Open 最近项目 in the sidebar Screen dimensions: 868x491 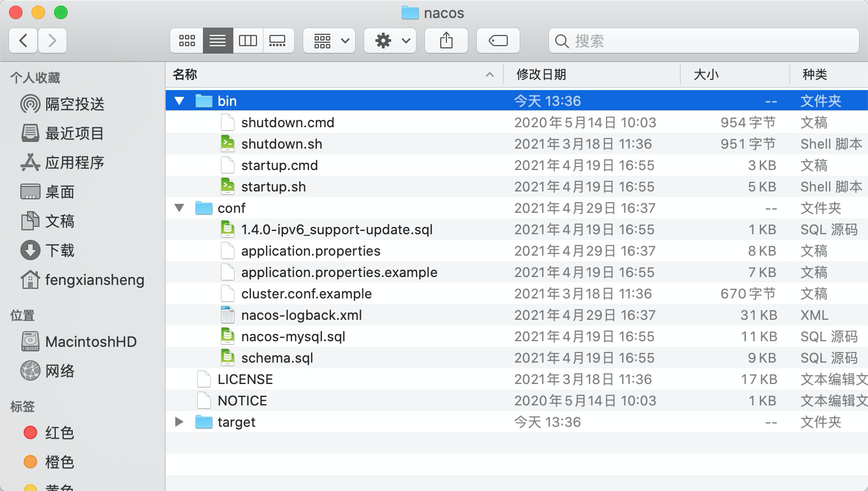coord(63,133)
